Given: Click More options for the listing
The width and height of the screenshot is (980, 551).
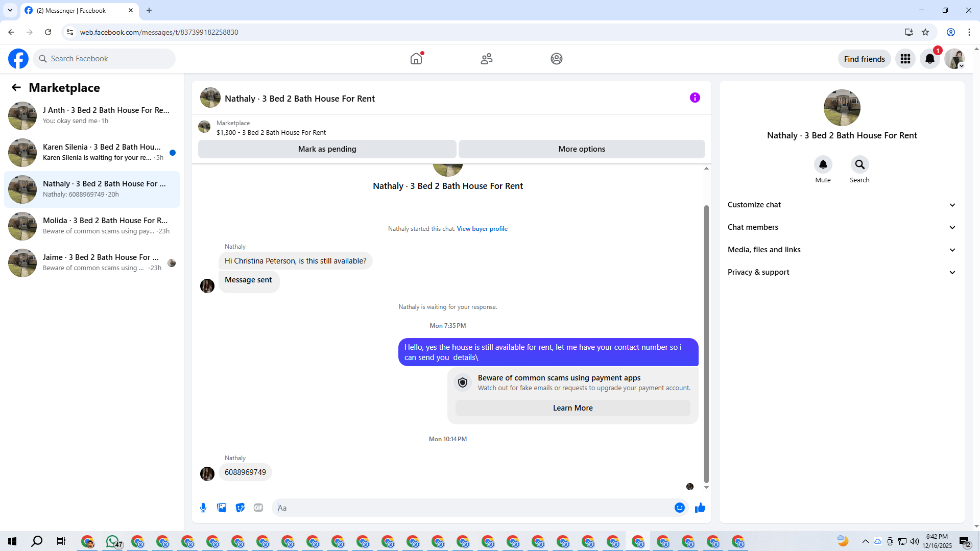Looking at the screenshot, I should coord(582,149).
